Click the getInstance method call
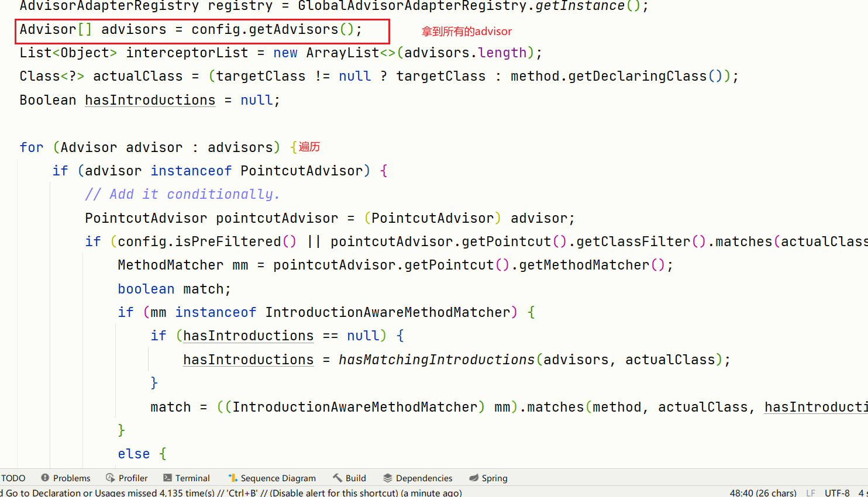The width and height of the screenshot is (868, 497). [580, 6]
